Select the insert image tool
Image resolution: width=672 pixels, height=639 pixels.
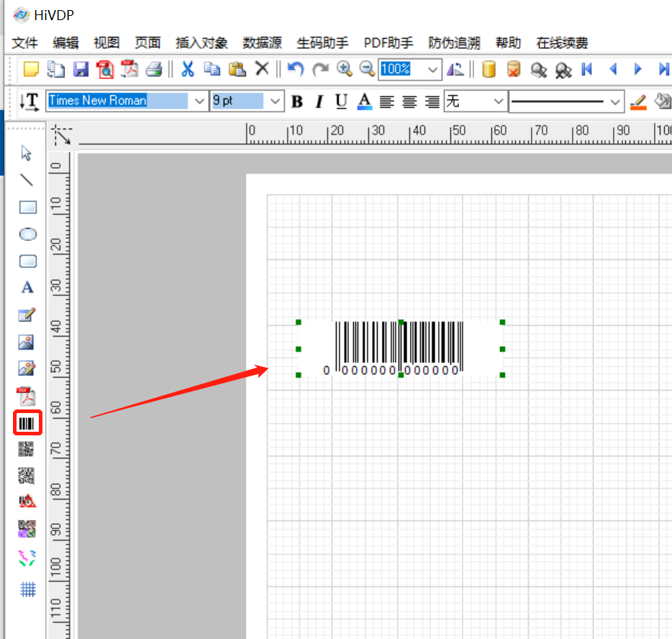pos(26,342)
